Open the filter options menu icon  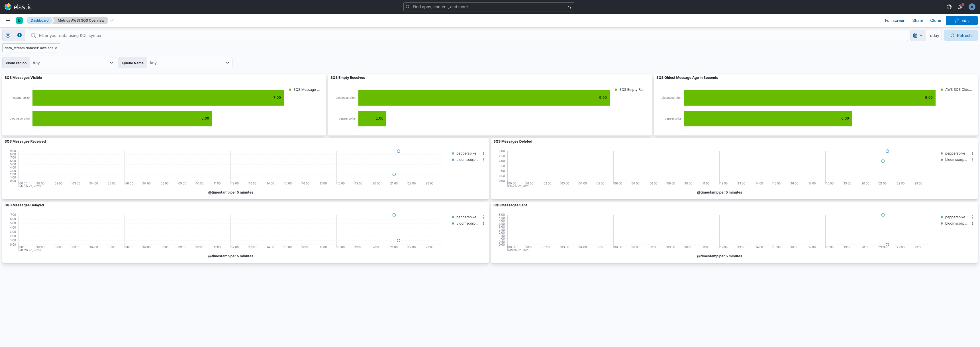(x=8, y=35)
